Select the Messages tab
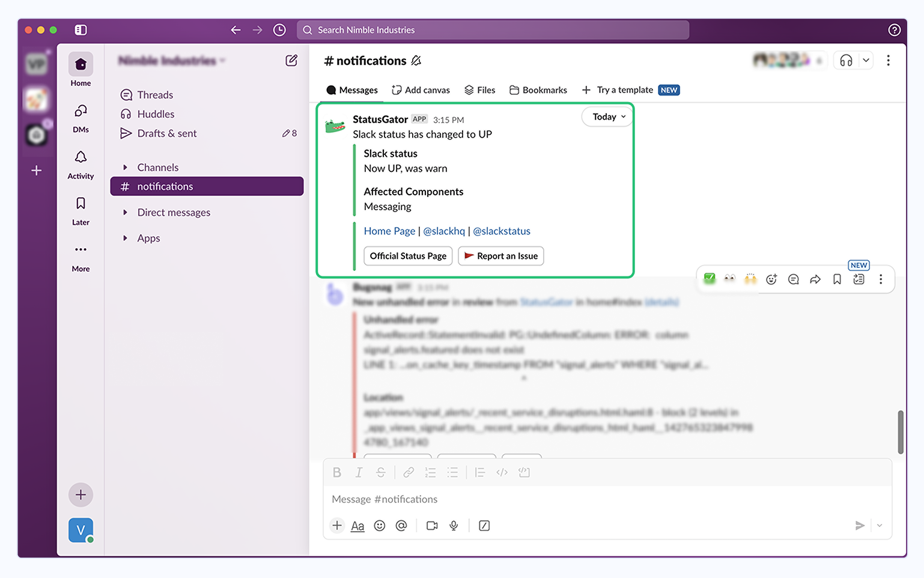This screenshot has width=924, height=578. tap(352, 90)
